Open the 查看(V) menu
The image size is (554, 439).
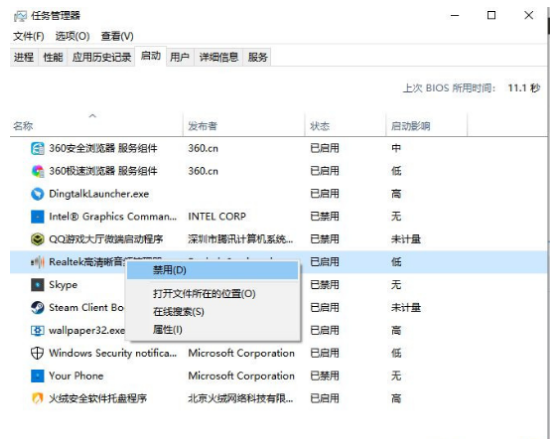[x=117, y=36]
